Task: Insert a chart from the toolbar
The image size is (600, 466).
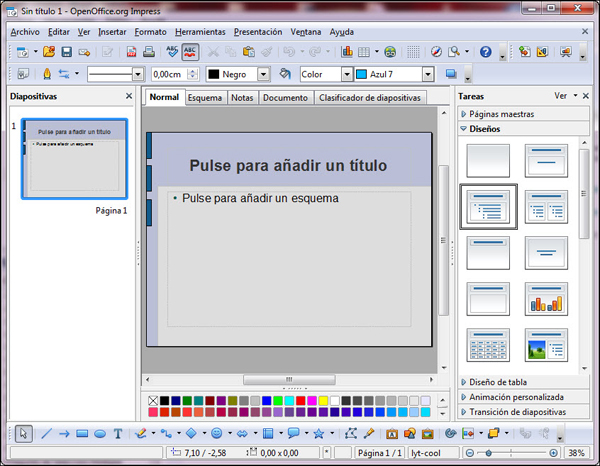Action: [347, 52]
